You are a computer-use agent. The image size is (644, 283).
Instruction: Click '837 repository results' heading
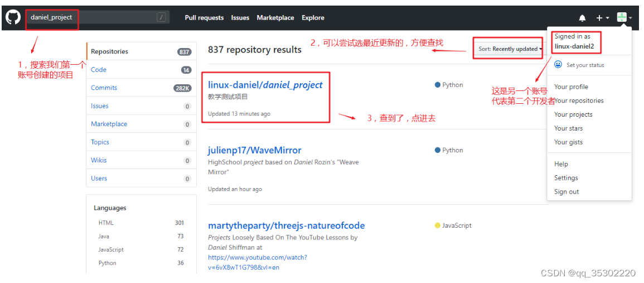pos(255,50)
